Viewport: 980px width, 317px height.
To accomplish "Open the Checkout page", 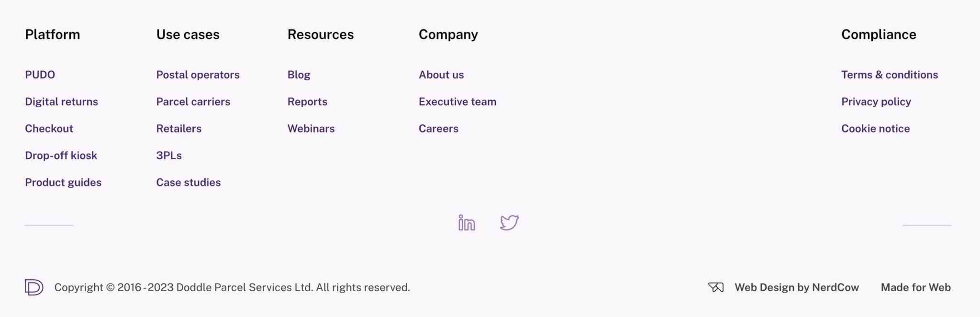I will pos(49,128).
